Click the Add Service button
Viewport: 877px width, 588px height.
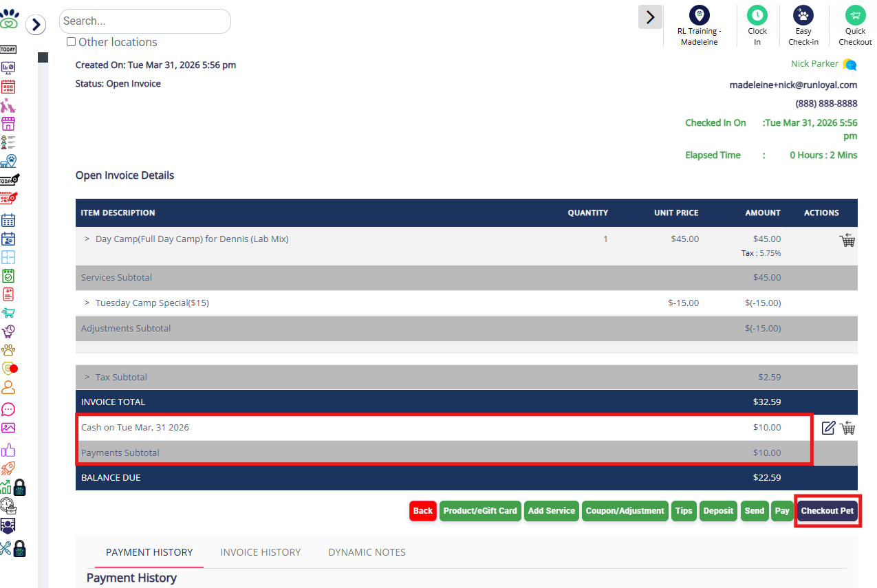click(x=552, y=511)
